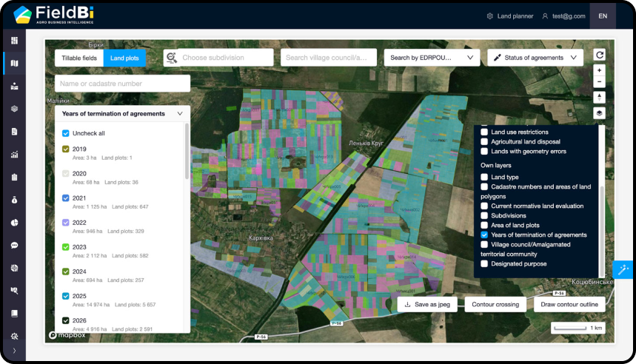Click the map refresh icon
Viewport: 636px width, 364px height.
pos(599,55)
